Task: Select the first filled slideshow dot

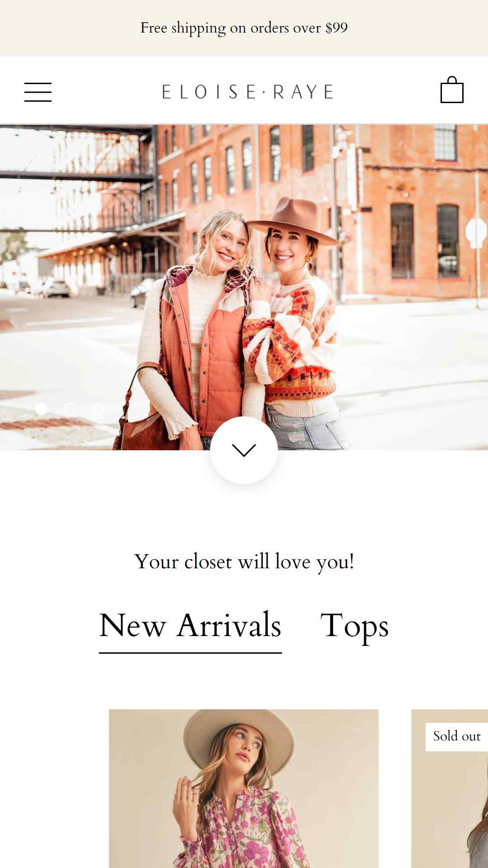Action: (x=41, y=409)
